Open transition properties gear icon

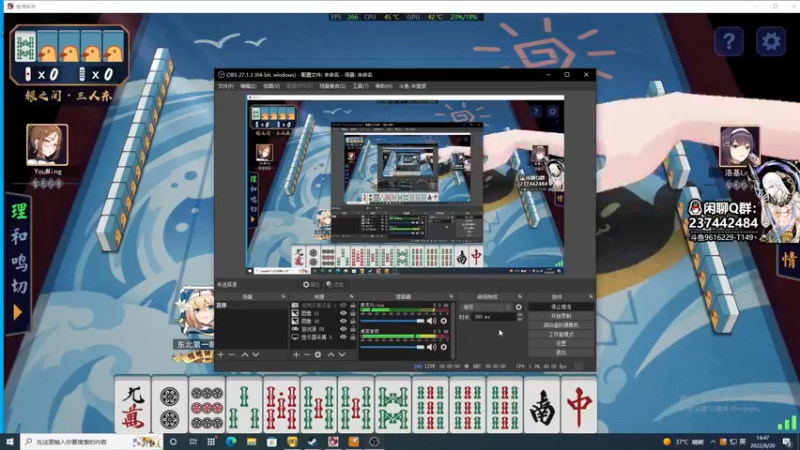click(519, 307)
